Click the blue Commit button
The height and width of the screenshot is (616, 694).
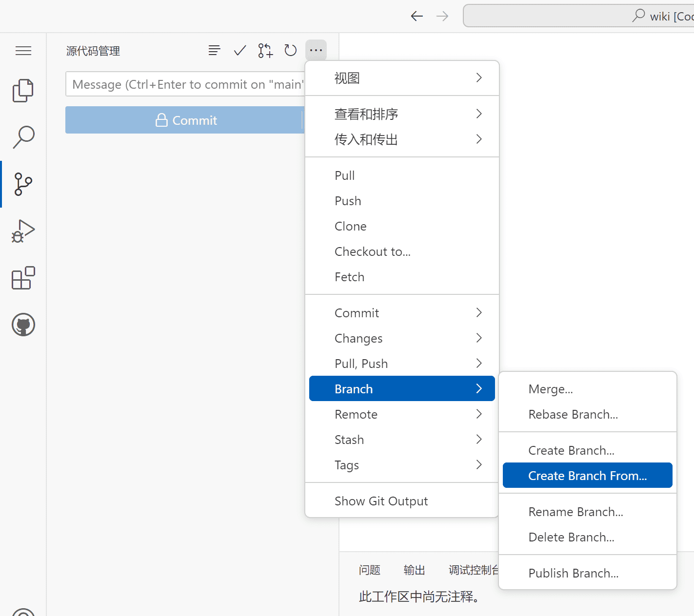click(x=185, y=120)
